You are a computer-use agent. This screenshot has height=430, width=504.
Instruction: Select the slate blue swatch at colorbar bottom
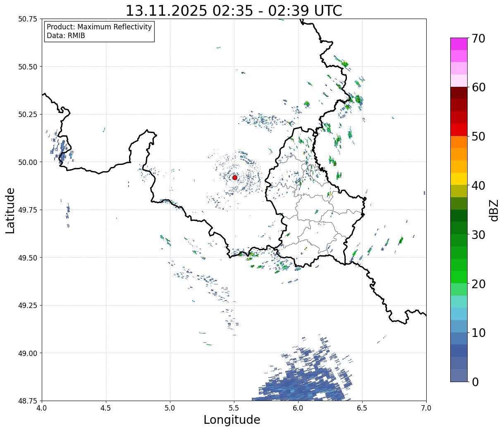tap(459, 375)
